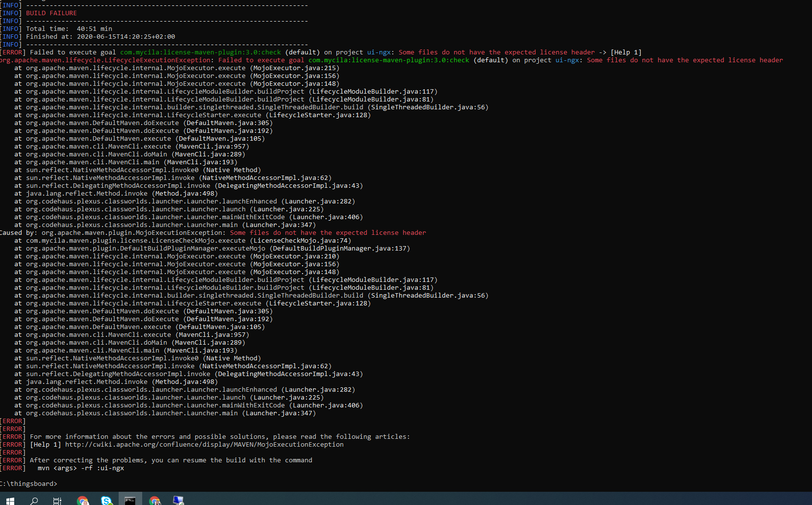Click the Windows Search icon
This screenshot has height=505, width=812.
point(33,500)
